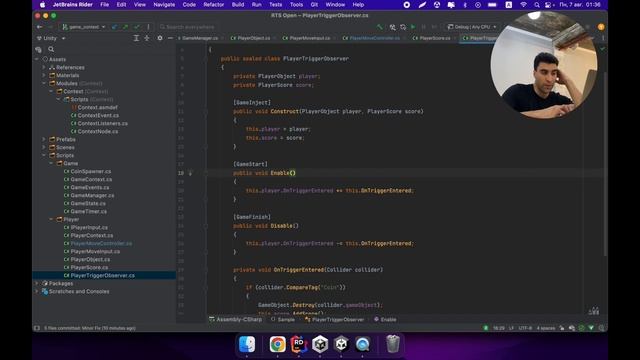Open Finder from the Dock
640x360 pixels.
(x=247, y=344)
